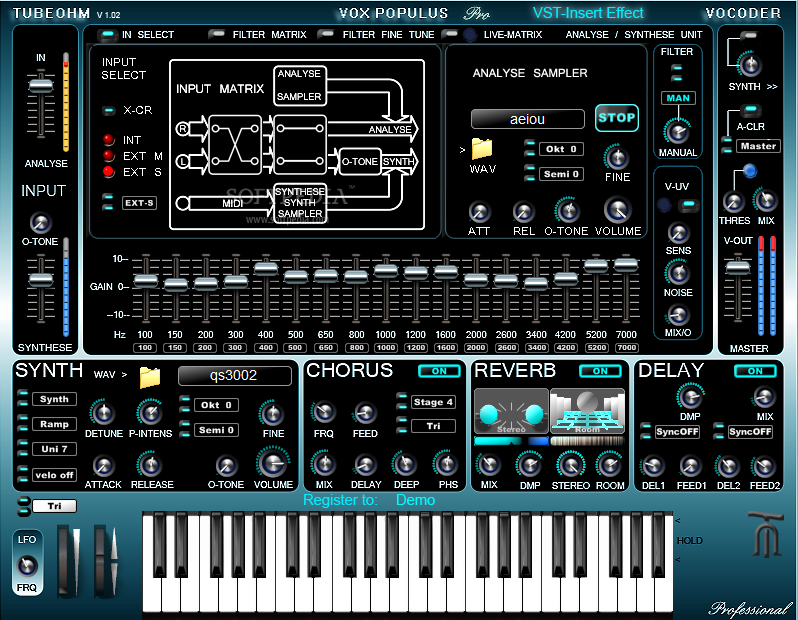Click the Reverb Room display thumbnail
The height and width of the screenshot is (620, 798).
(587, 412)
